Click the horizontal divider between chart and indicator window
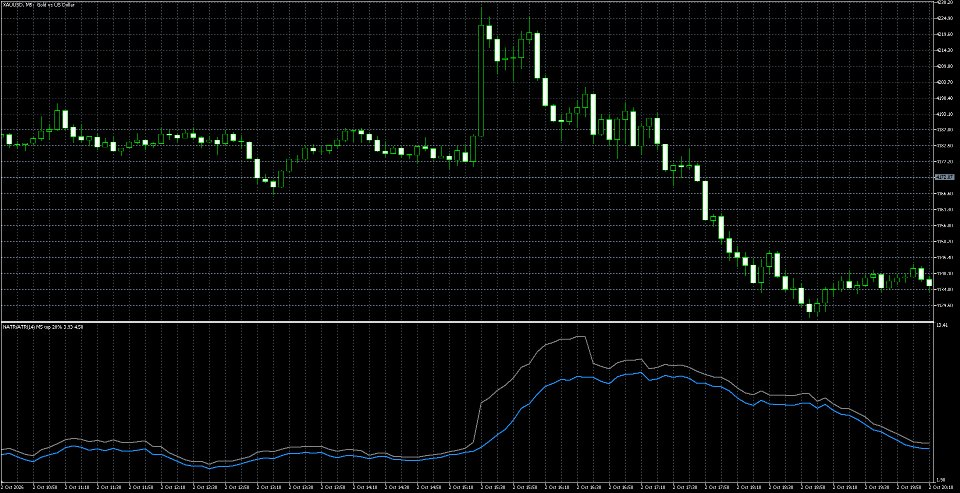Viewport: 960px width, 493px height. click(466, 322)
